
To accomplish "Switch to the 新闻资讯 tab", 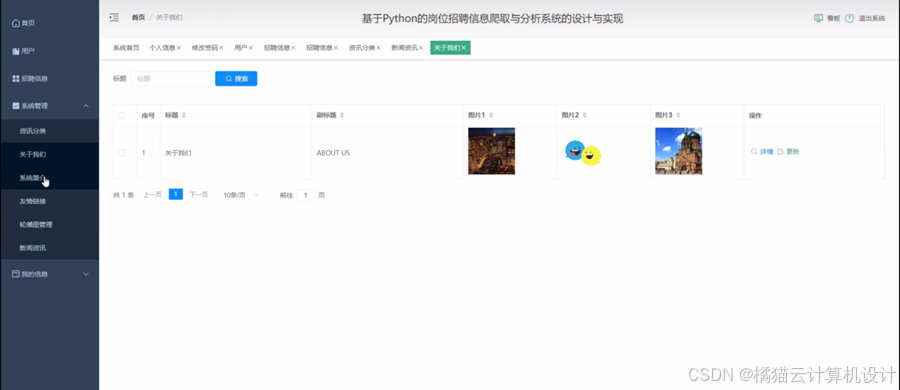I will [404, 48].
